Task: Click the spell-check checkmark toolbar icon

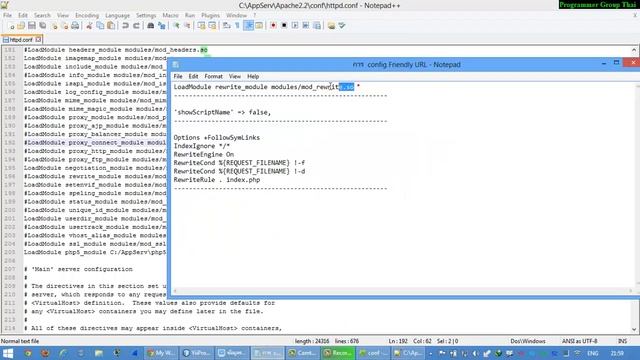Action: 342,26
